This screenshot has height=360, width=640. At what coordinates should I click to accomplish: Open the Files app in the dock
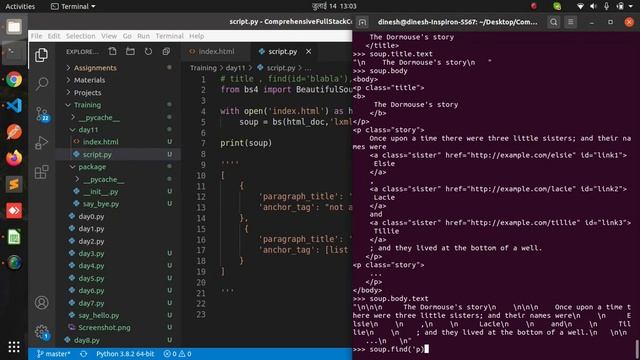(x=14, y=27)
